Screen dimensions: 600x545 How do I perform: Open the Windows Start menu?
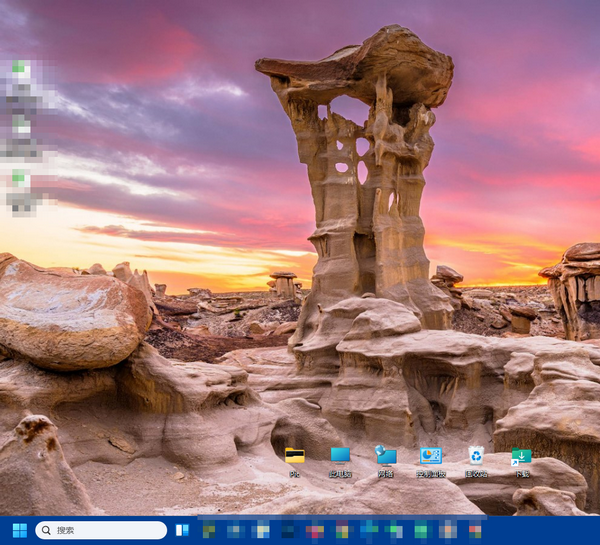point(19,530)
